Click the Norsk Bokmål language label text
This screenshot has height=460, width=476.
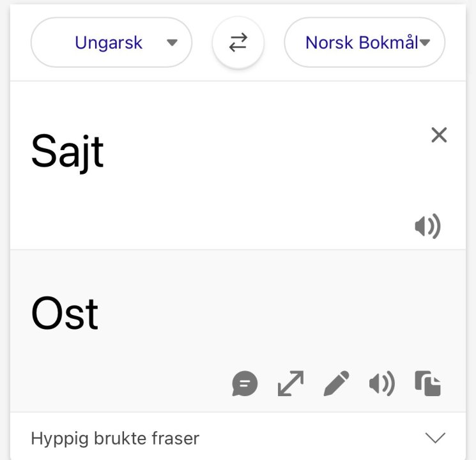tap(361, 43)
